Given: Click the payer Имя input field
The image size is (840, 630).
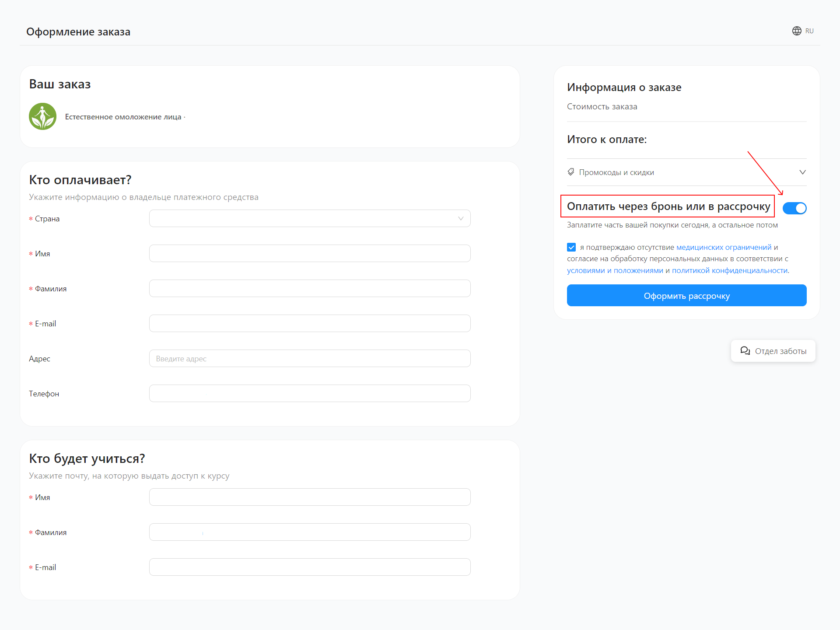Looking at the screenshot, I should pos(309,253).
